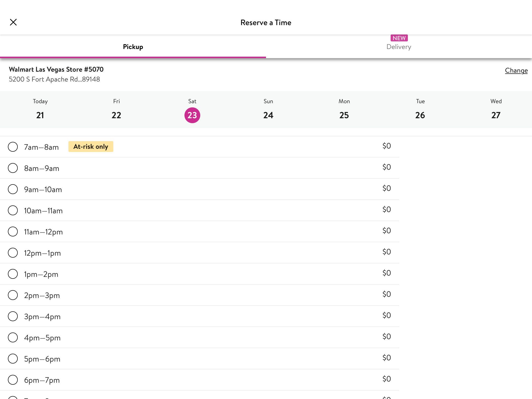Viewport: 532px width, 399px height.
Task: Select Mon 25 in date picker
Action: click(344, 110)
